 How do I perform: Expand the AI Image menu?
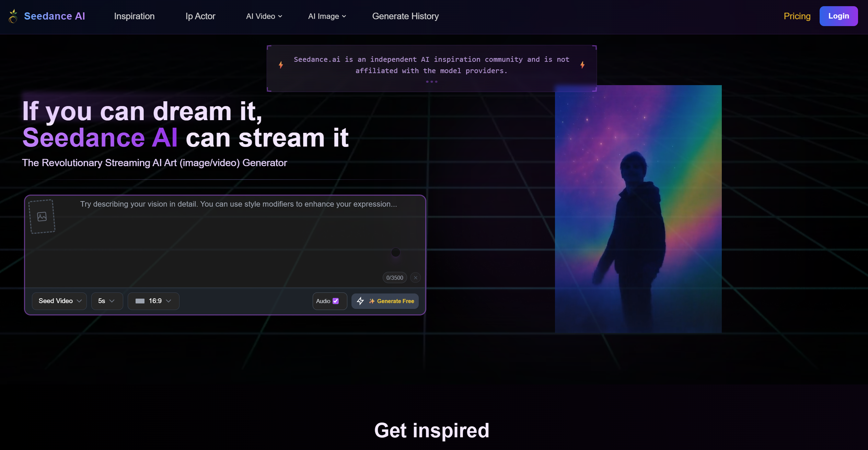point(327,16)
